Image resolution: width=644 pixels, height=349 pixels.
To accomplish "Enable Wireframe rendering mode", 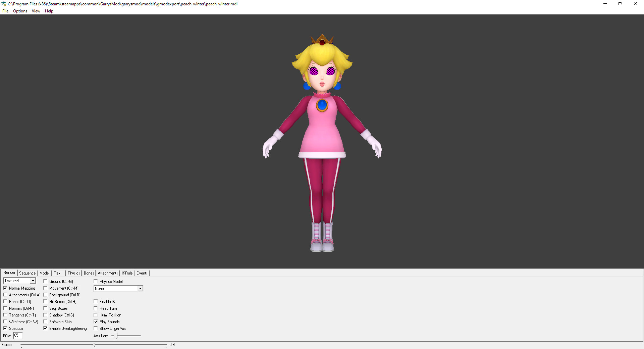I will [x=5, y=321].
